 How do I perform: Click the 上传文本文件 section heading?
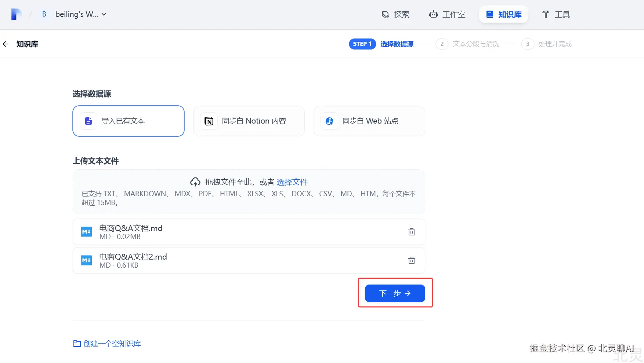95,161
